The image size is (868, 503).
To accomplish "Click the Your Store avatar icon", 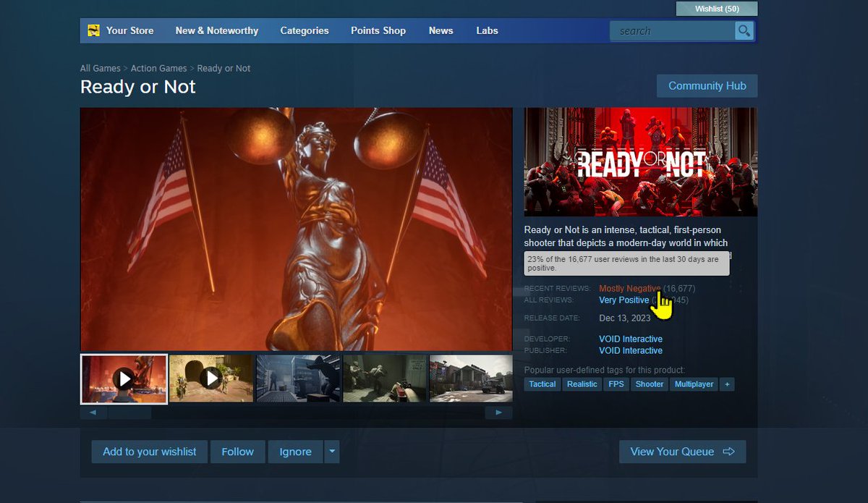I will click(x=93, y=30).
